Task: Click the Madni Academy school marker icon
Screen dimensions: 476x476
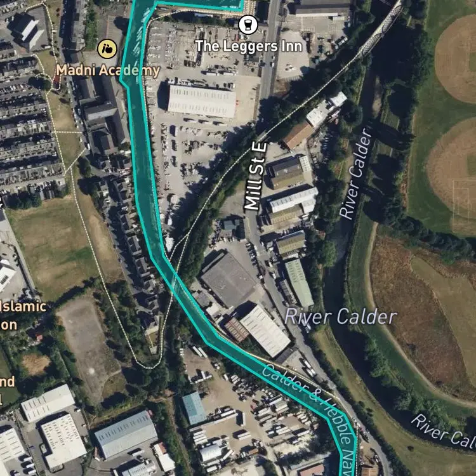Action: pos(107,49)
